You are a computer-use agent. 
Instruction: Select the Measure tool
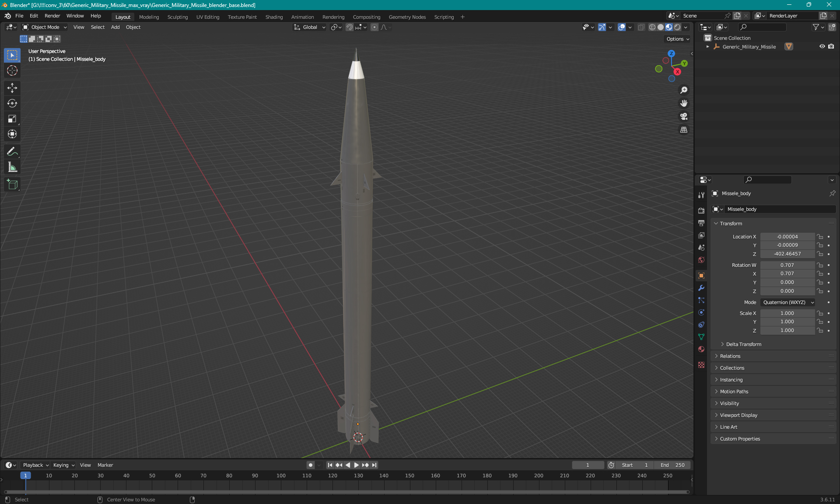(12, 167)
